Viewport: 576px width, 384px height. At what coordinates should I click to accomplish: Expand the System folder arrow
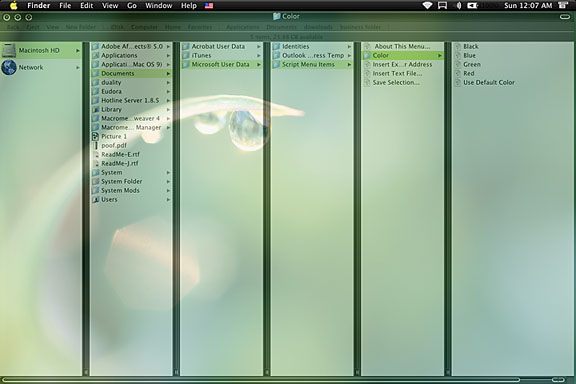point(168,173)
